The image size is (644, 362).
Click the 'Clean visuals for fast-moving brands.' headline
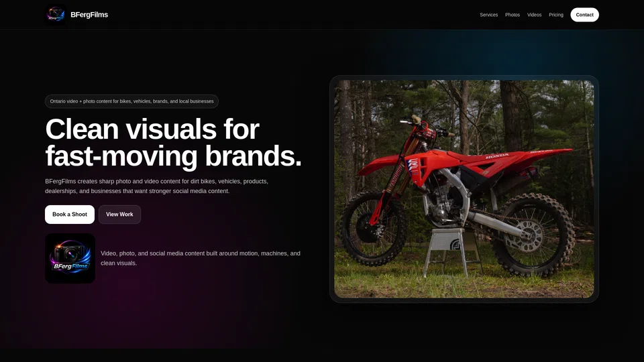[x=173, y=142]
